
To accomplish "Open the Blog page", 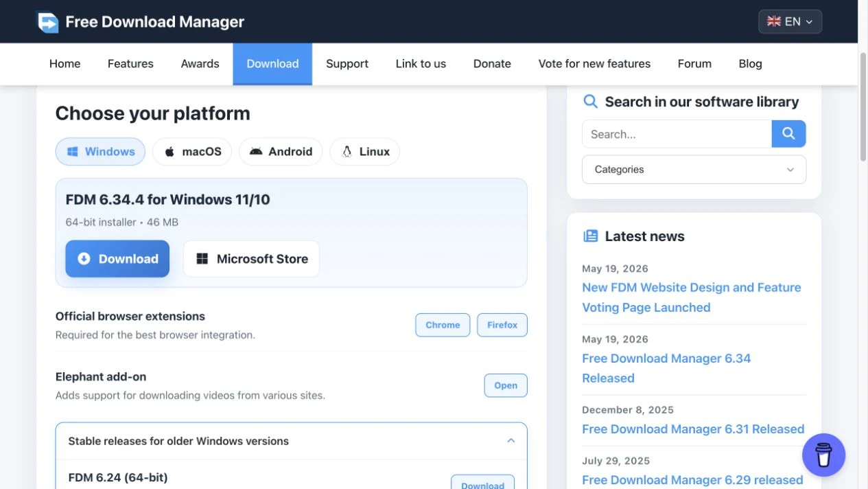I will point(750,64).
